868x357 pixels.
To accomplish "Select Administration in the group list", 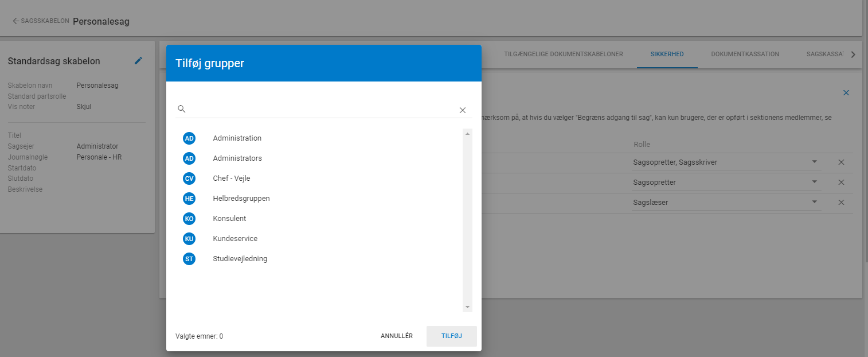I will coord(237,138).
